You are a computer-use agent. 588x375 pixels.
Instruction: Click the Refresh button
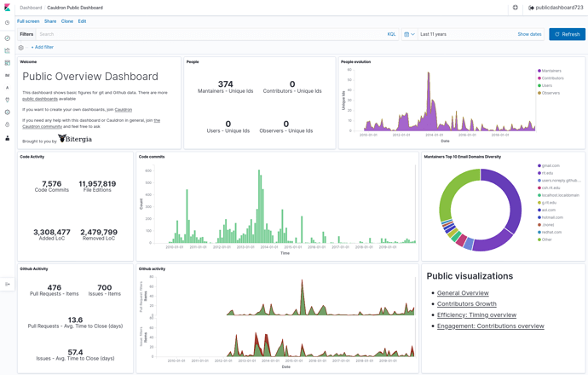click(567, 34)
